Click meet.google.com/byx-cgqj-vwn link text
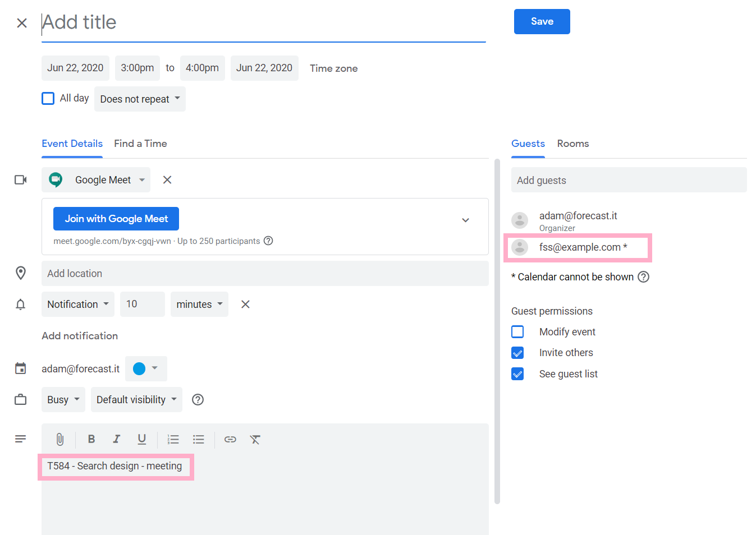The height and width of the screenshot is (535, 756). point(112,241)
